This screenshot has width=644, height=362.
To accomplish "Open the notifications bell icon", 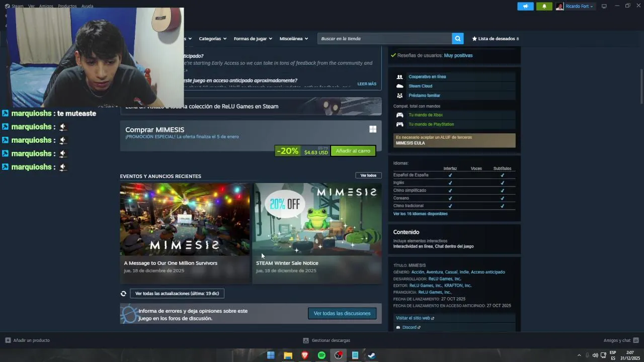I will [544, 7].
